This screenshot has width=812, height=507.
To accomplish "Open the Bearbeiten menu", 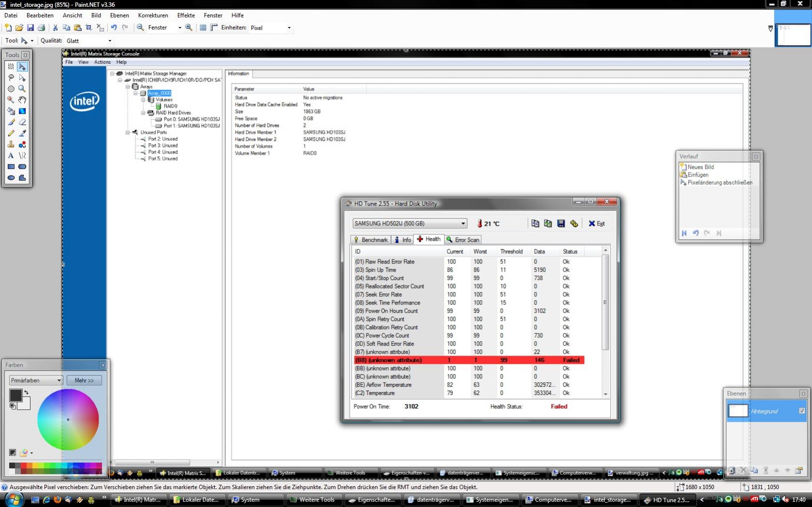I will pyautogui.click(x=40, y=15).
